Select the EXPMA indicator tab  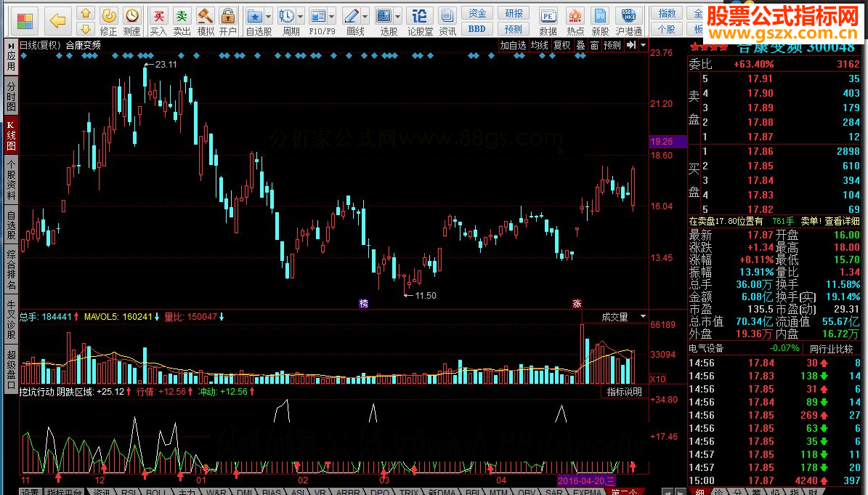click(587, 491)
